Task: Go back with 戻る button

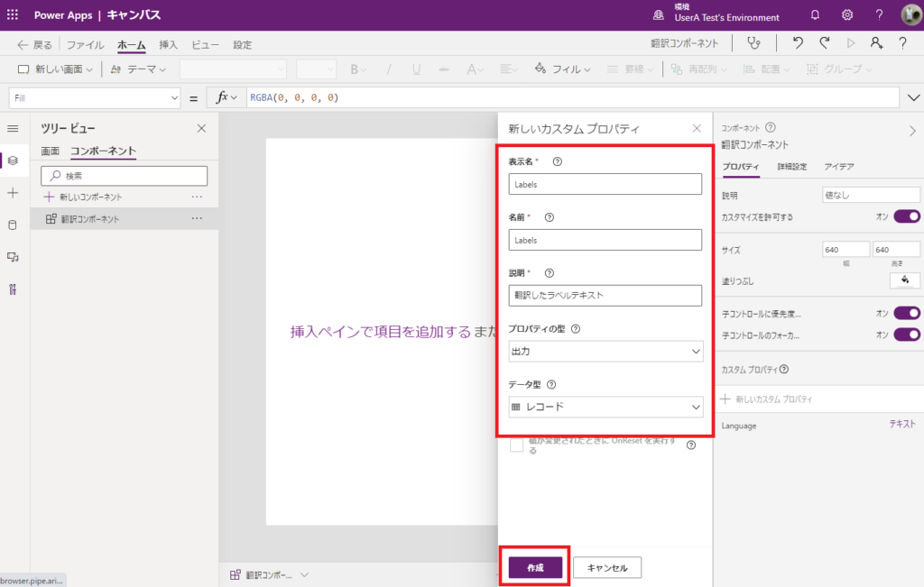Action: pyautogui.click(x=34, y=45)
